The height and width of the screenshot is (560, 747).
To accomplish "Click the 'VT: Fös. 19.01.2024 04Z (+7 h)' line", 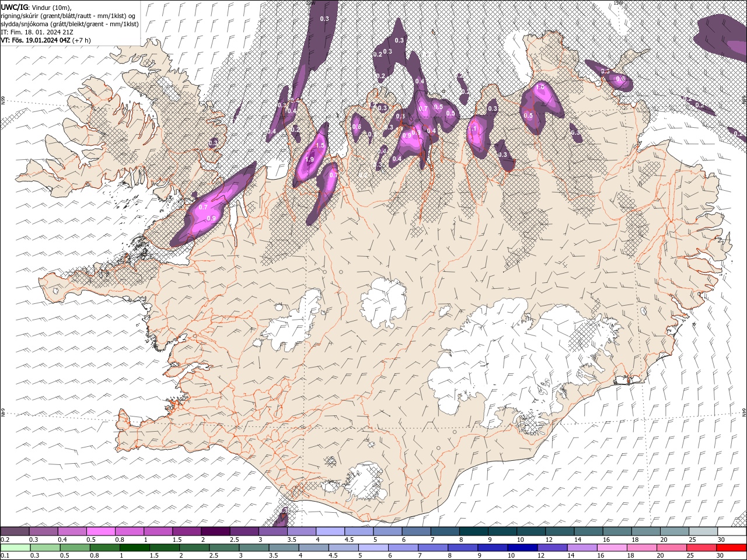I will click(46, 40).
